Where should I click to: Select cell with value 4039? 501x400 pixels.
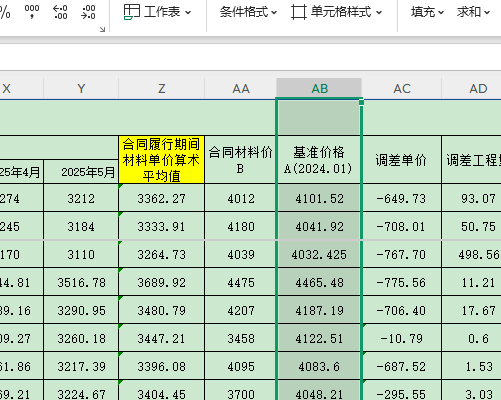[240, 254]
